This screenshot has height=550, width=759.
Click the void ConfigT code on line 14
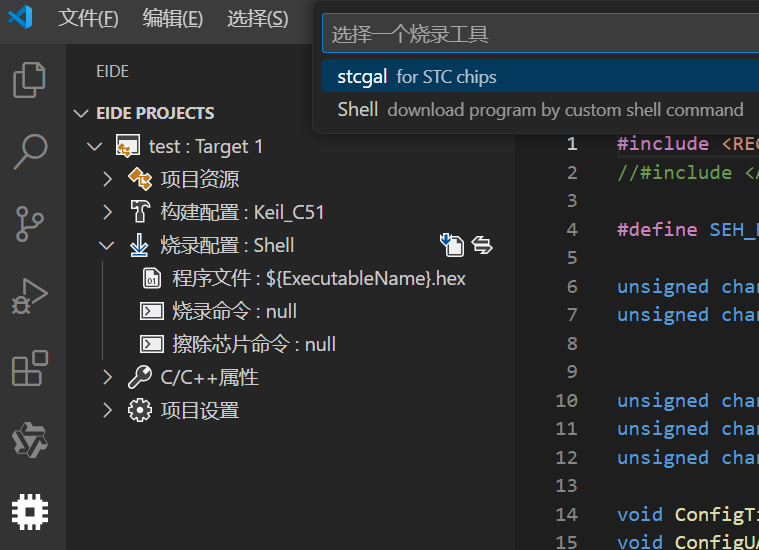(688, 514)
